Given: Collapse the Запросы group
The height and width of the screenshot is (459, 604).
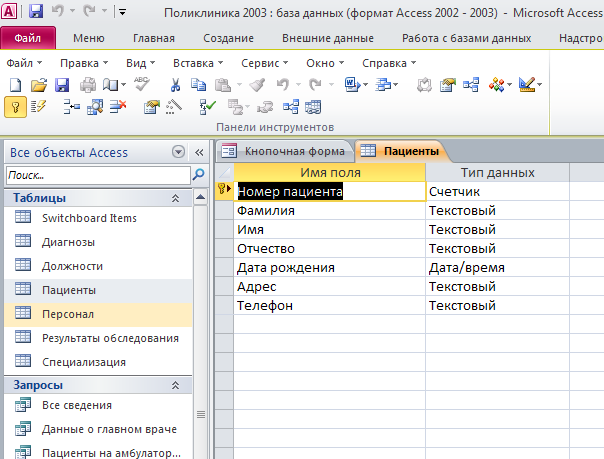Looking at the screenshot, I should 175,385.
